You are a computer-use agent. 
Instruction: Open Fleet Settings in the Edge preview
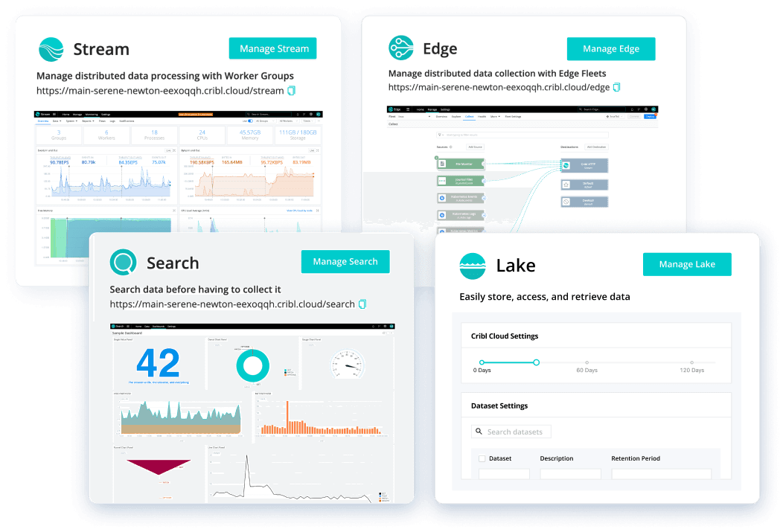[x=513, y=116]
